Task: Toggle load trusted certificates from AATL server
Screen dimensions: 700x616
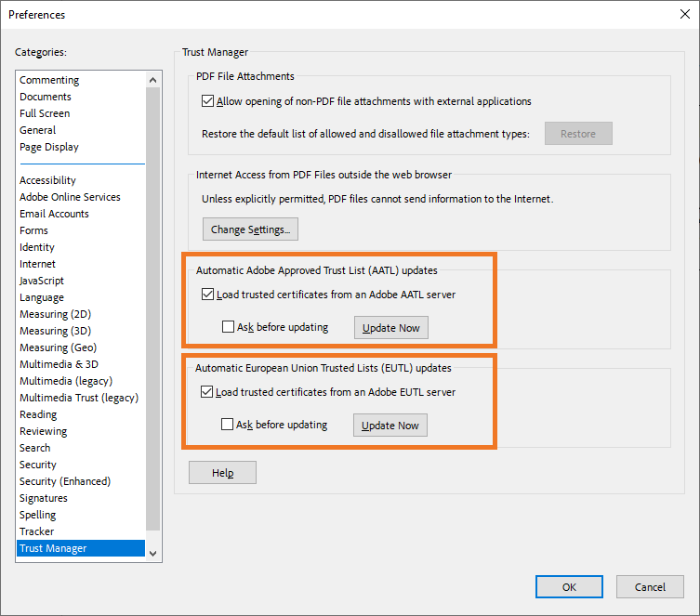Action: click(x=207, y=295)
